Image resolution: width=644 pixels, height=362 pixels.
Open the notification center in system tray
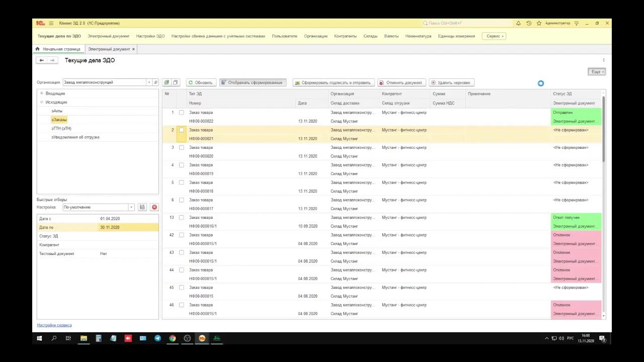602,338
